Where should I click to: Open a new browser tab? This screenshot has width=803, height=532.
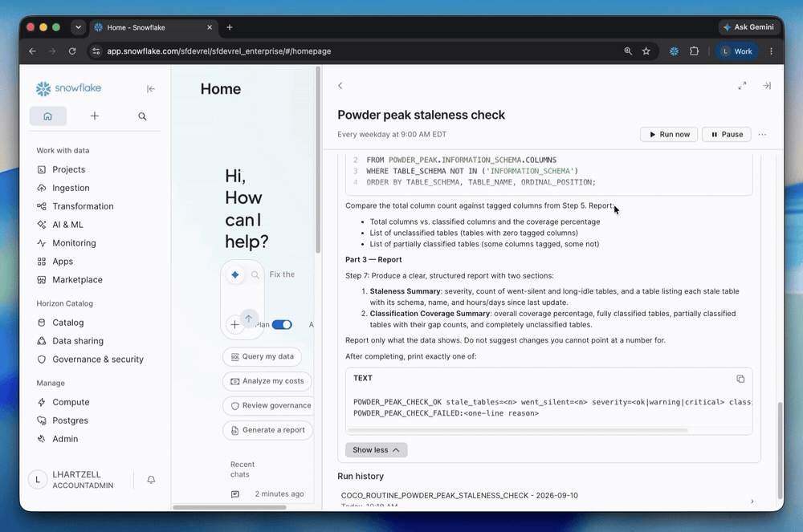230,27
